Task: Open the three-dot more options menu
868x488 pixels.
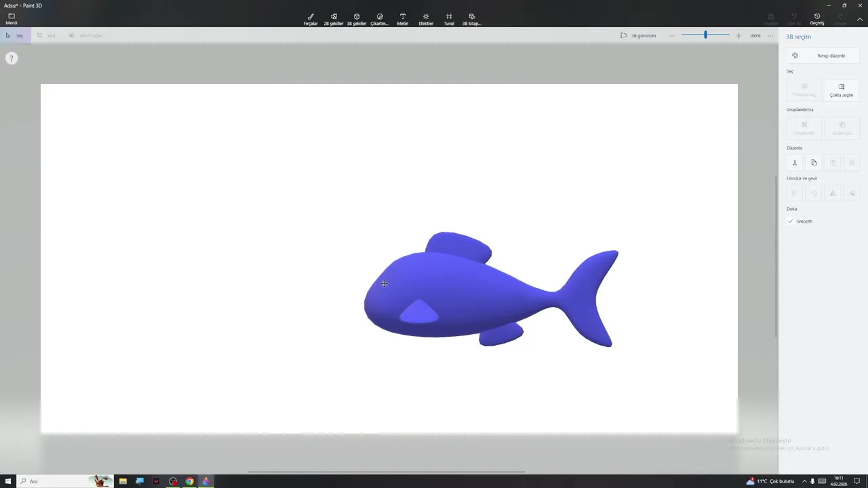Action: pyautogui.click(x=770, y=35)
